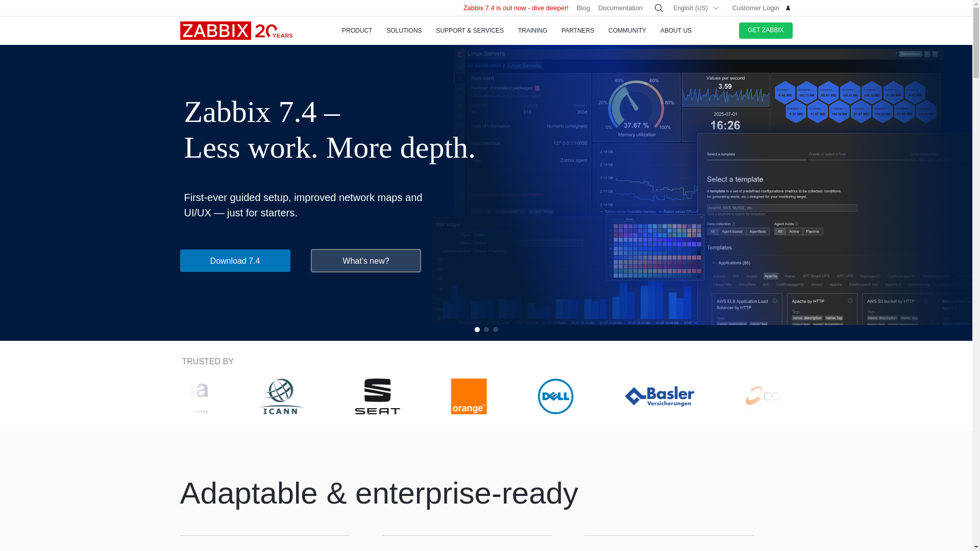This screenshot has height=551, width=980.
Task: Click the What's new? button
Action: click(x=365, y=261)
